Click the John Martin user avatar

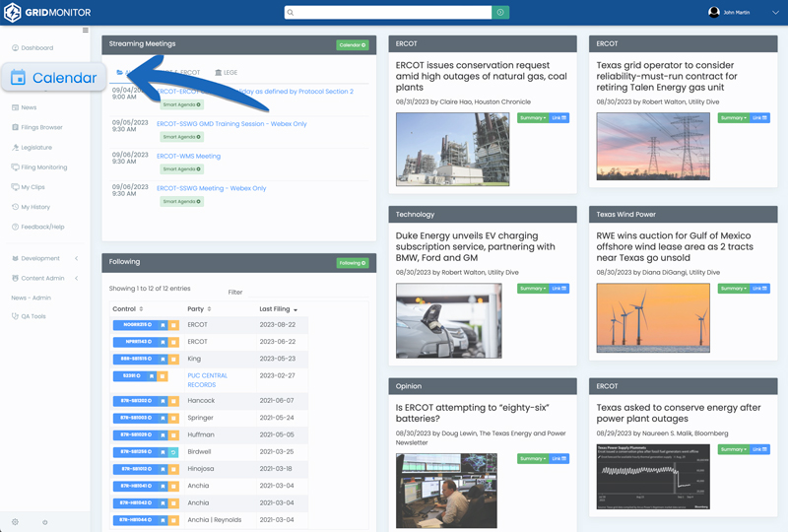[713, 12]
